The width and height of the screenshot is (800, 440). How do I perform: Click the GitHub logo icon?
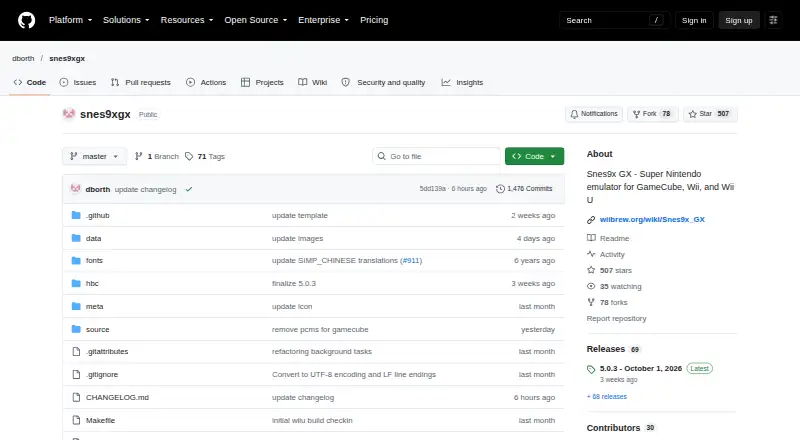coord(27,20)
